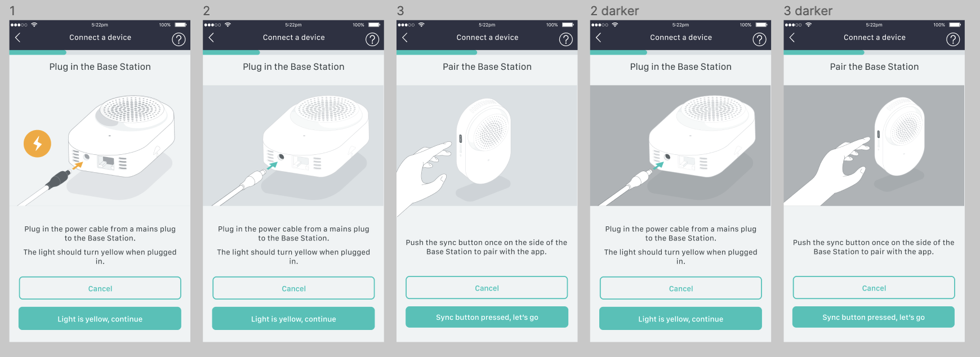
Task: Click Sync button pressed in screen 3 darker
Action: (x=874, y=317)
